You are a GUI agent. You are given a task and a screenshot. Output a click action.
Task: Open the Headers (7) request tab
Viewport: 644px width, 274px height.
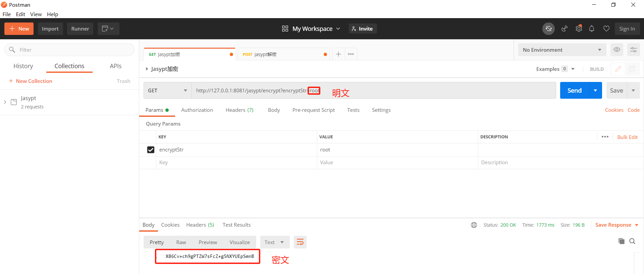point(239,110)
